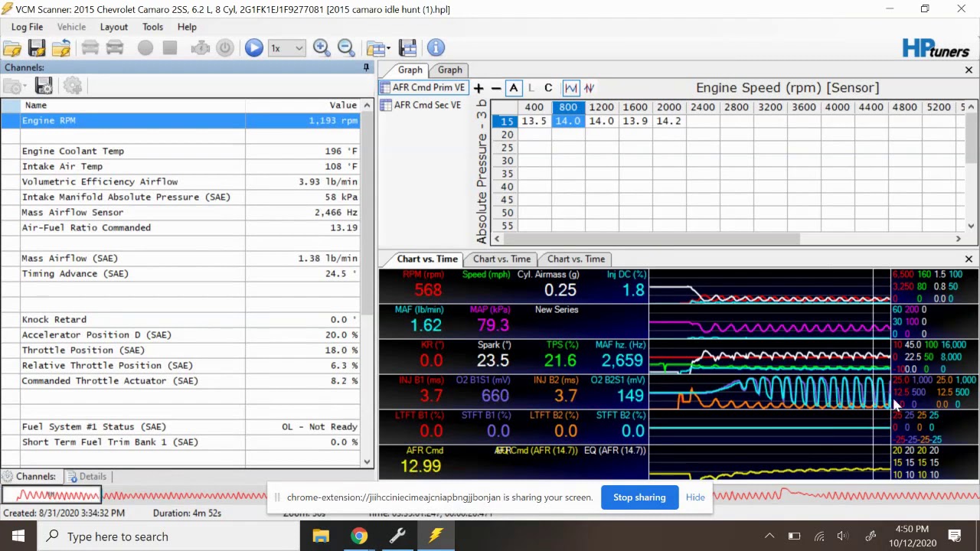This screenshot has width=980, height=551.
Task: Select the Knock Retard channel row
Action: (x=181, y=320)
